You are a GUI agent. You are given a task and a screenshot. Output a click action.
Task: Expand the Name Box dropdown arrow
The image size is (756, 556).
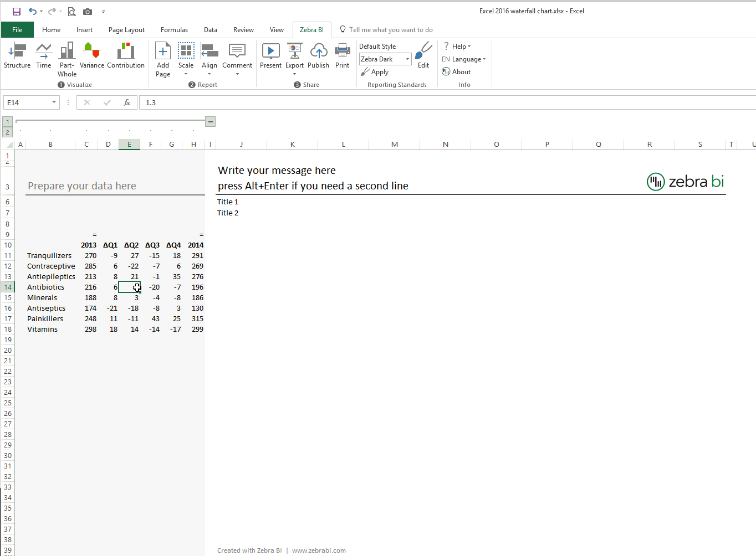pyautogui.click(x=54, y=102)
